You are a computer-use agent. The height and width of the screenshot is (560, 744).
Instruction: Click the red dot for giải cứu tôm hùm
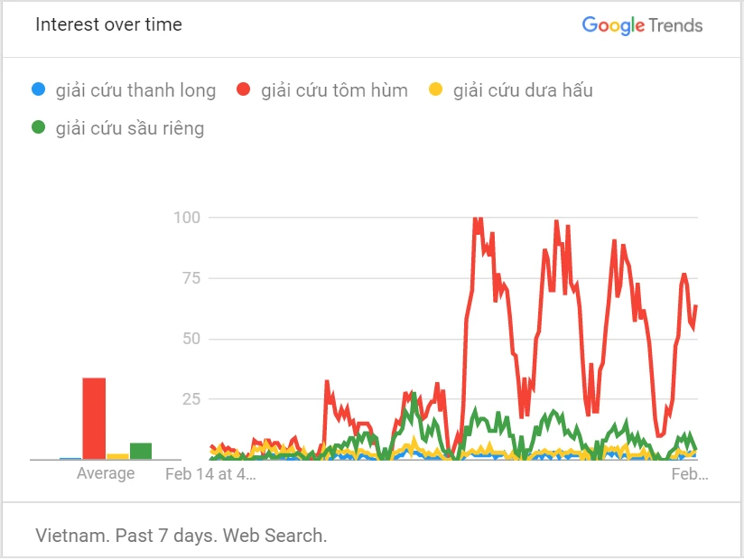point(243,90)
